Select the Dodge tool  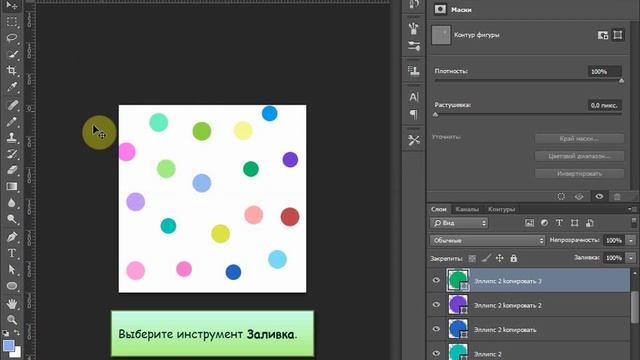click(12, 219)
